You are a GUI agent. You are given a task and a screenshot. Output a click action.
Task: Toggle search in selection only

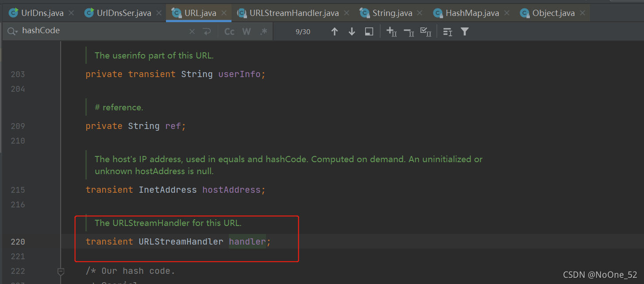tap(447, 31)
